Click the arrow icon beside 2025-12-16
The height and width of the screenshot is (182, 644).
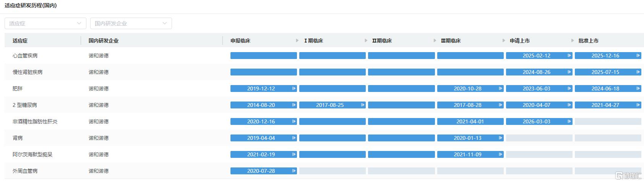coord(638,56)
